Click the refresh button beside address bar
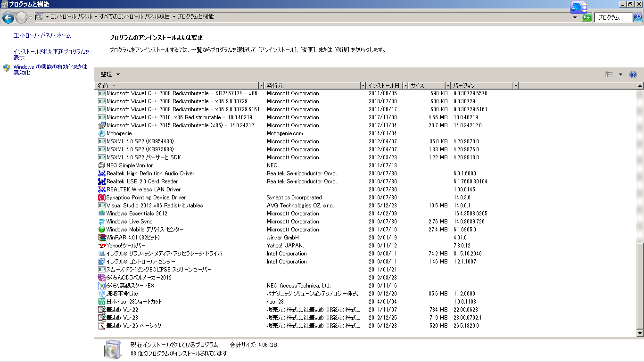 tap(586, 17)
